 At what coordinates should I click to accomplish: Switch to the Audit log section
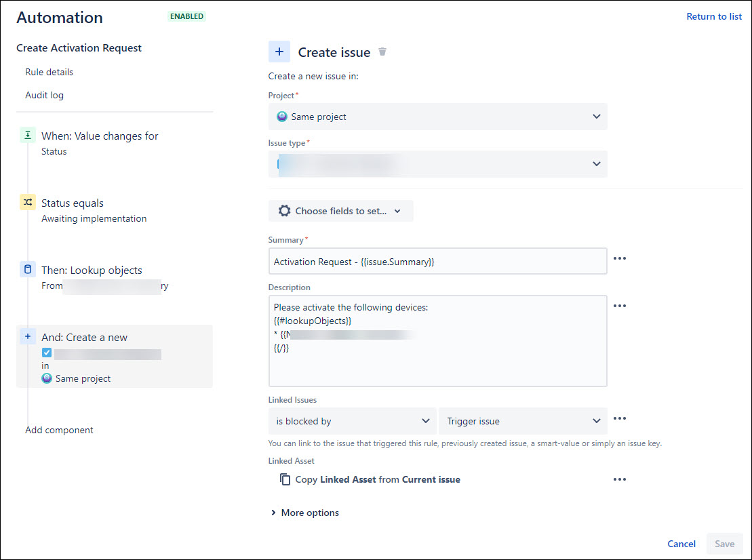pyautogui.click(x=44, y=95)
